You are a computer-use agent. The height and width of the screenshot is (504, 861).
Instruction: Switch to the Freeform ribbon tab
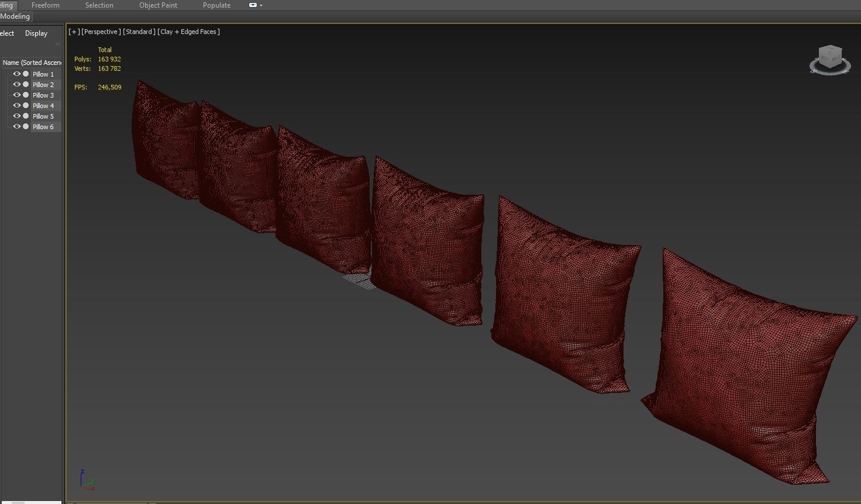[x=46, y=5]
